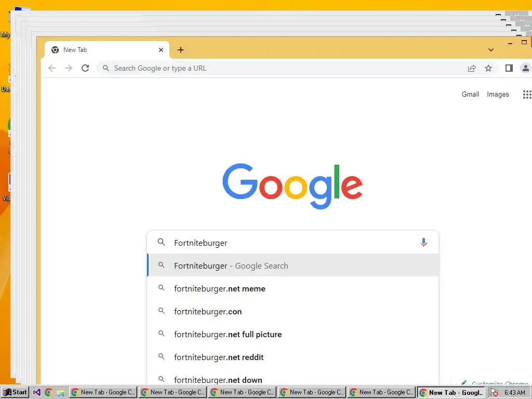This screenshot has height=399, width=532.
Task: Open the Google apps grid
Action: (x=527, y=95)
